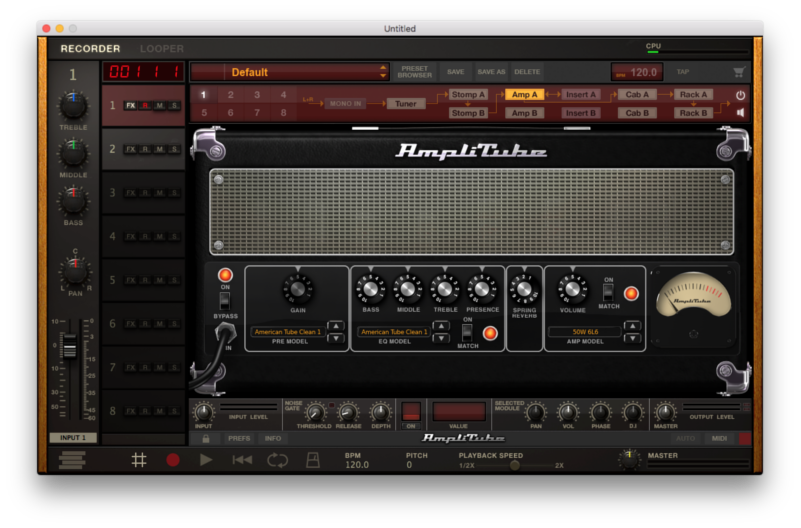The width and height of the screenshot is (801, 528).
Task: Click the shopping cart store icon
Action: pos(739,72)
